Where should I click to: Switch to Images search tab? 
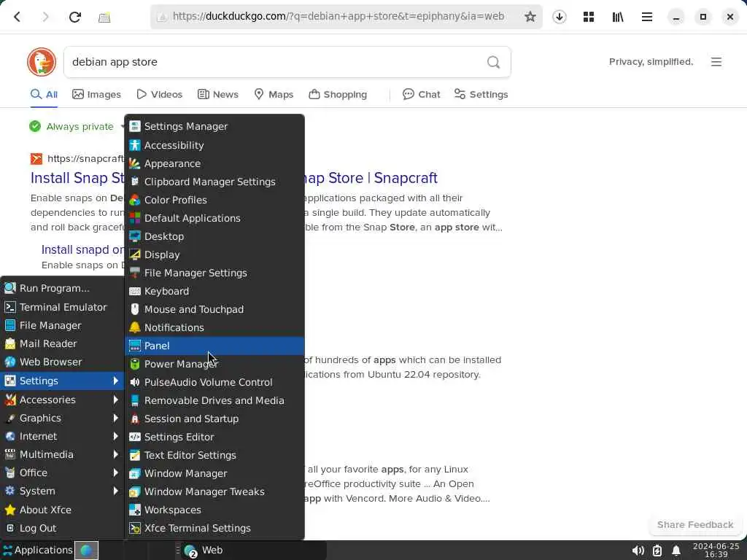coord(97,94)
